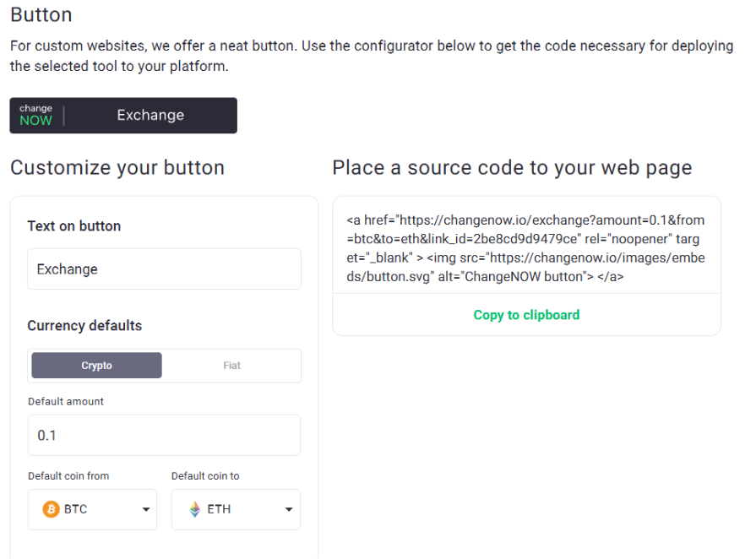Expand the Default coin to ETH dropdown
Image resolution: width=756 pixels, height=559 pixels.
pos(236,509)
